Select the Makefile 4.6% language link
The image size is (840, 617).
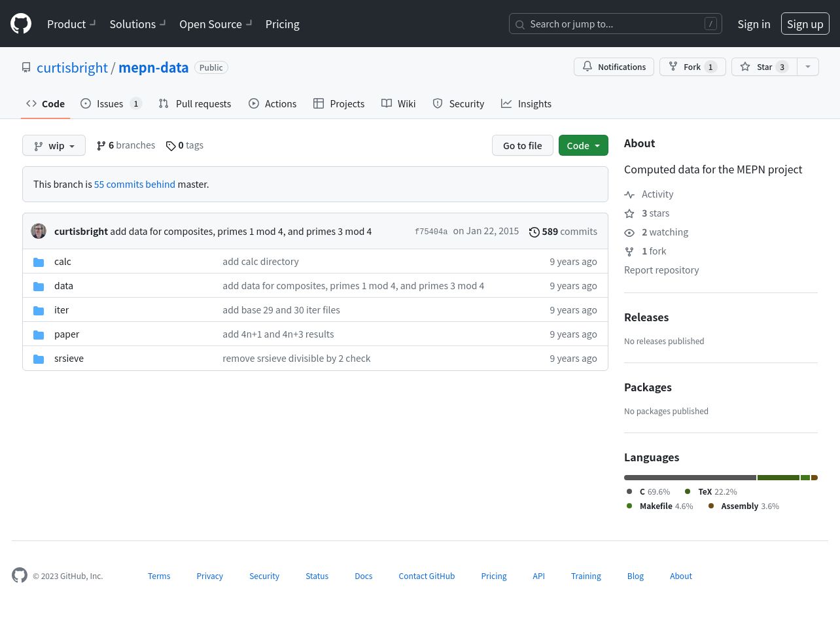(x=659, y=506)
